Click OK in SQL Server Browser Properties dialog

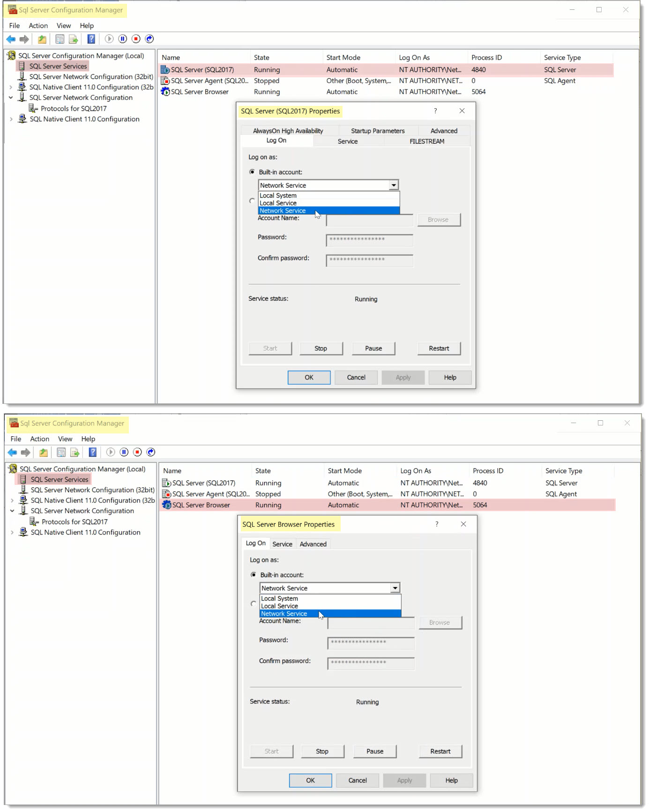point(311,781)
